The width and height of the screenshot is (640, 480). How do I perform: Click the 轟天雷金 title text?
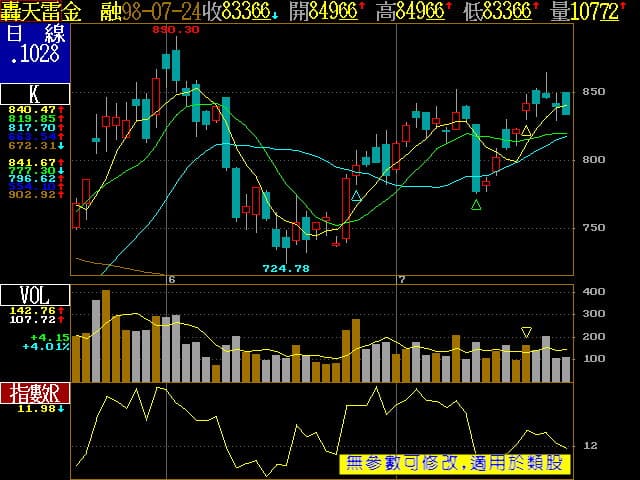(x=44, y=12)
